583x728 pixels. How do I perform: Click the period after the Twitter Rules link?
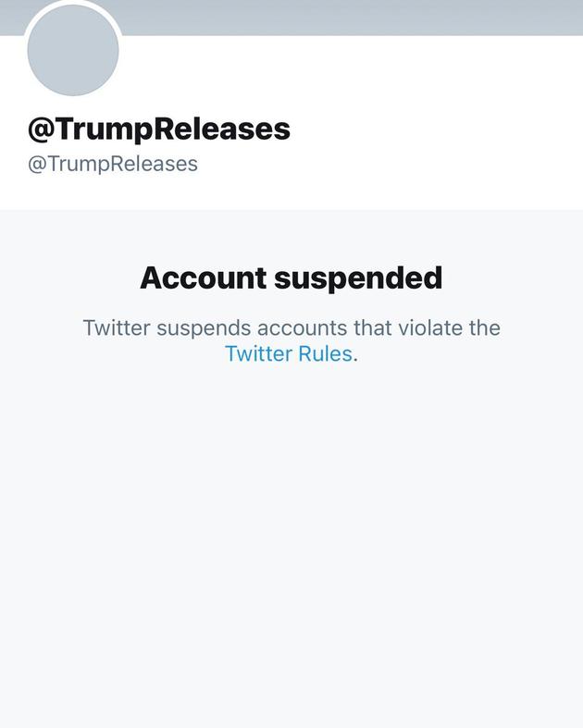pos(355,355)
